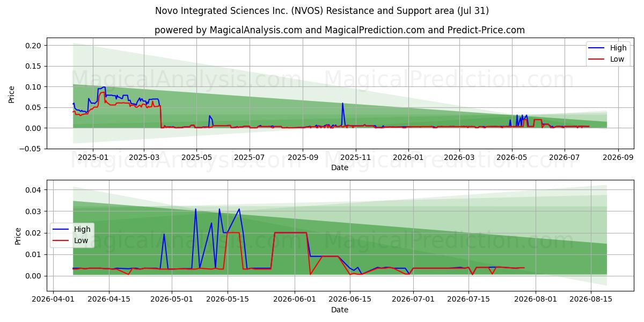Viewport: 644px width, 322px height.
Task: Click the '0.10' y-axis label on top chart
Action: pyautogui.click(x=33, y=87)
